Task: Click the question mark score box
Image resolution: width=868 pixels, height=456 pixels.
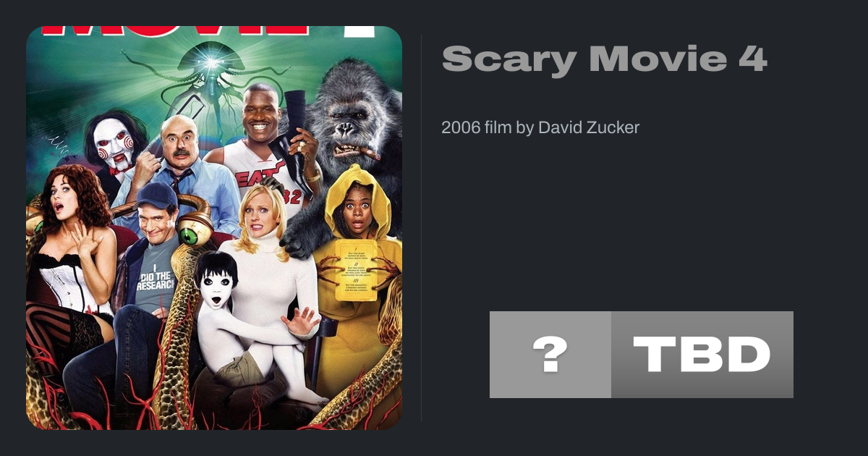Action: (550, 355)
